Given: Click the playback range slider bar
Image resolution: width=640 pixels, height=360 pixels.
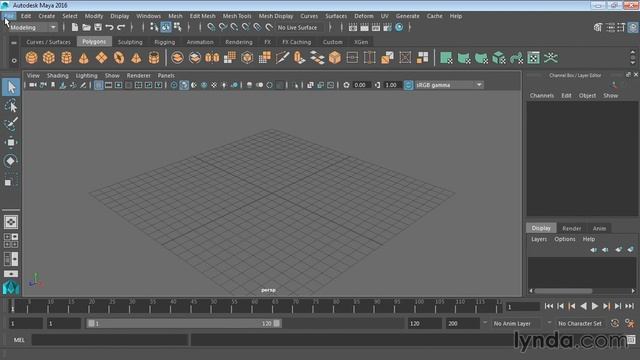Looking at the screenshot, I should click(x=184, y=323).
